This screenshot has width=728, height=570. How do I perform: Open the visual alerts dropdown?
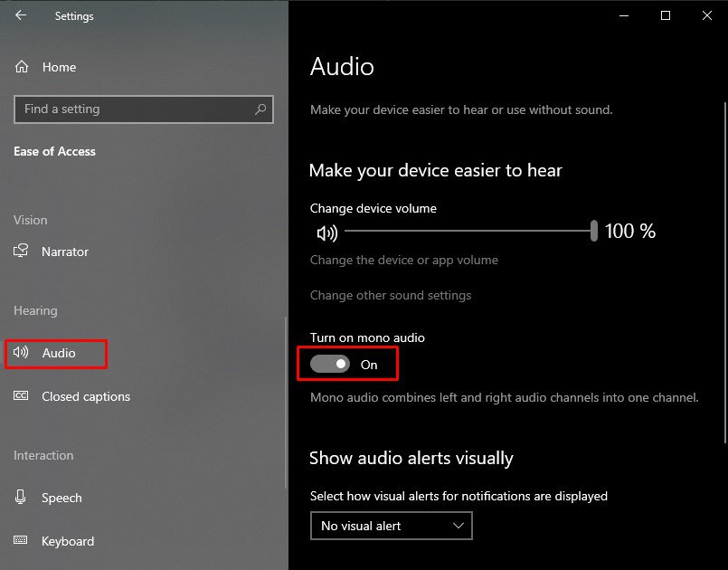(x=392, y=526)
